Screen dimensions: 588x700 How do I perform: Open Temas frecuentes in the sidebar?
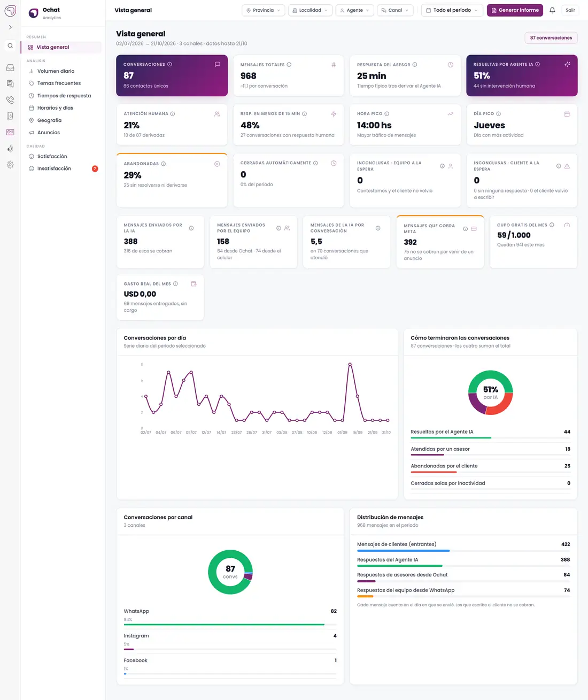coord(61,83)
